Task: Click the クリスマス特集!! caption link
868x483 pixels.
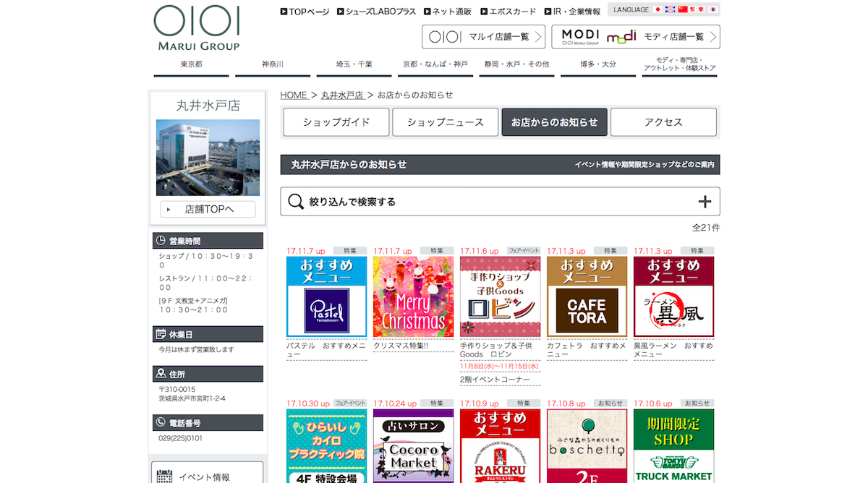Action: 401,346
